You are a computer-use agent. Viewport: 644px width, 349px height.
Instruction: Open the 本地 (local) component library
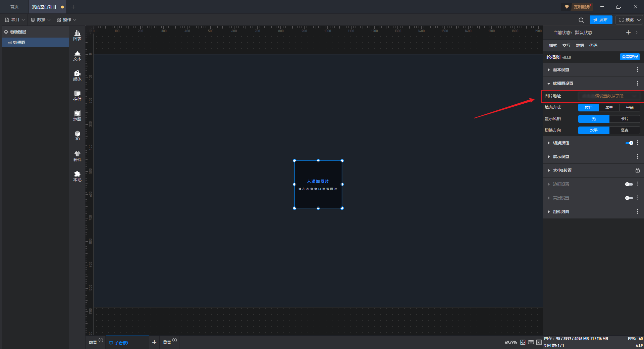[x=77, y=176]
